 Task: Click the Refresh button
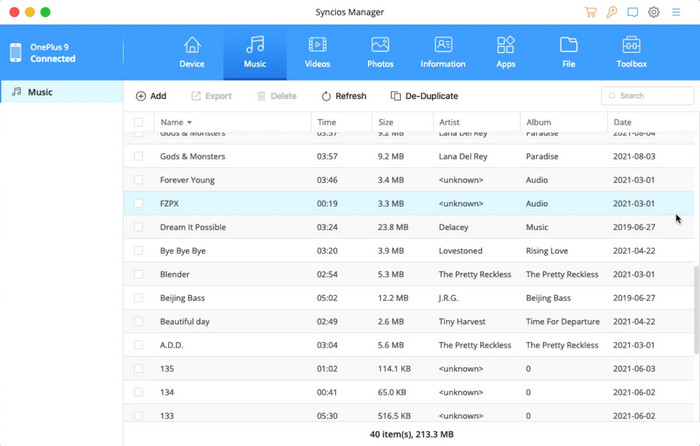coord(344,96)
